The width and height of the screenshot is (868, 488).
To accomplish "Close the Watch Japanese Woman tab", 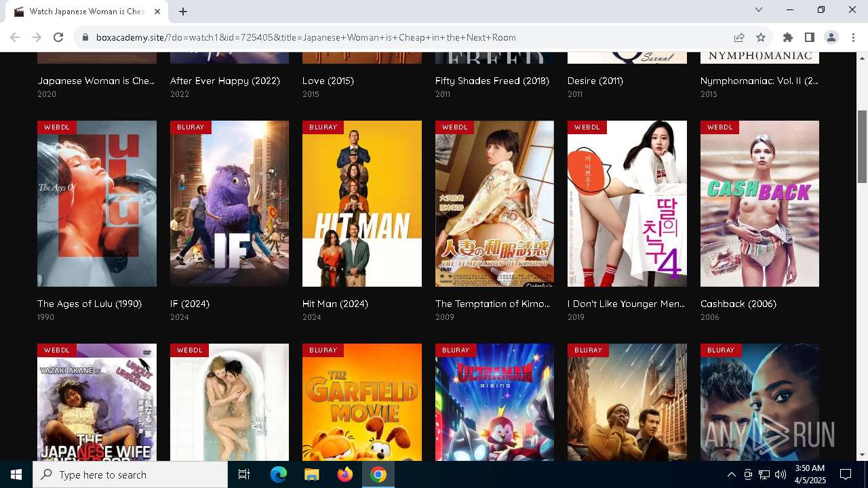I will tap(157, 11).
